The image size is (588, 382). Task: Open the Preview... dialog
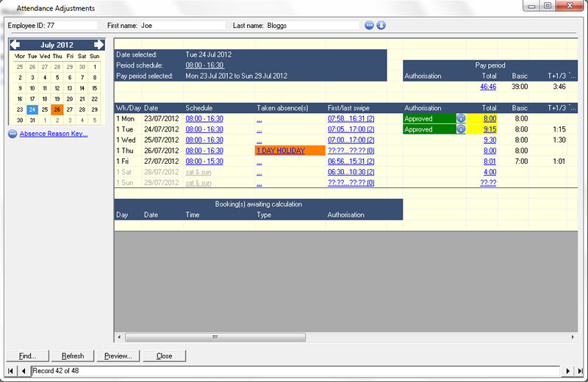point(118,356)
